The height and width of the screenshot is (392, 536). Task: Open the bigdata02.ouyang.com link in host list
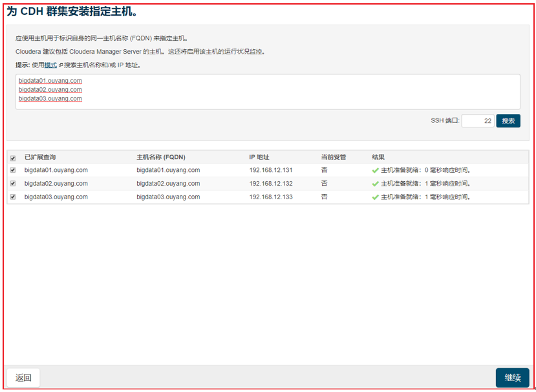pyautogui.click(x=49, y=89)
